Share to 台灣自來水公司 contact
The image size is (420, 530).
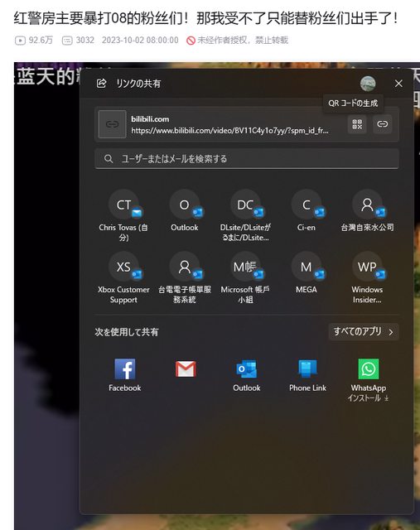pos(367,211)
